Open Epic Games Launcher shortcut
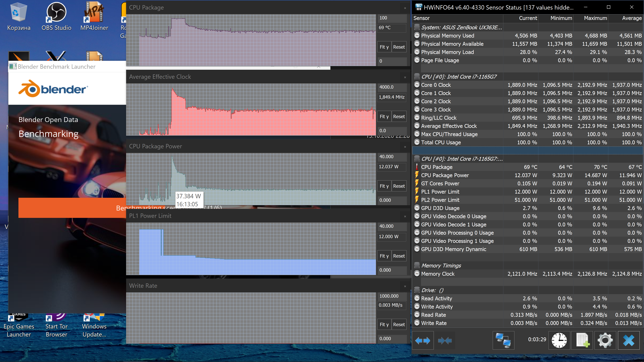 [19, 325]
